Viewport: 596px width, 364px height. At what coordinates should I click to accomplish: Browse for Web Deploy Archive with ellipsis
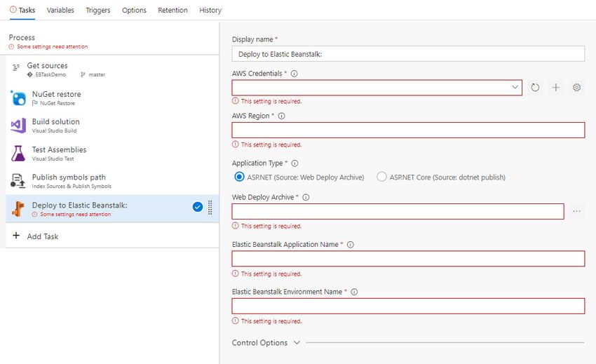click(576, 211)
